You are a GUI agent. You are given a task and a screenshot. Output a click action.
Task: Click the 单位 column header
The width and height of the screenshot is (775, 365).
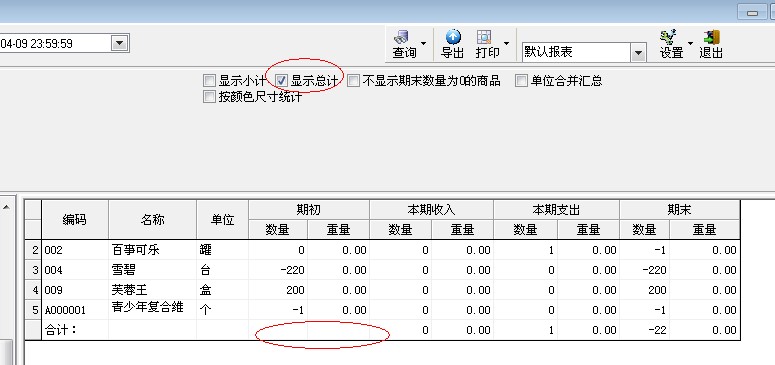222,220
